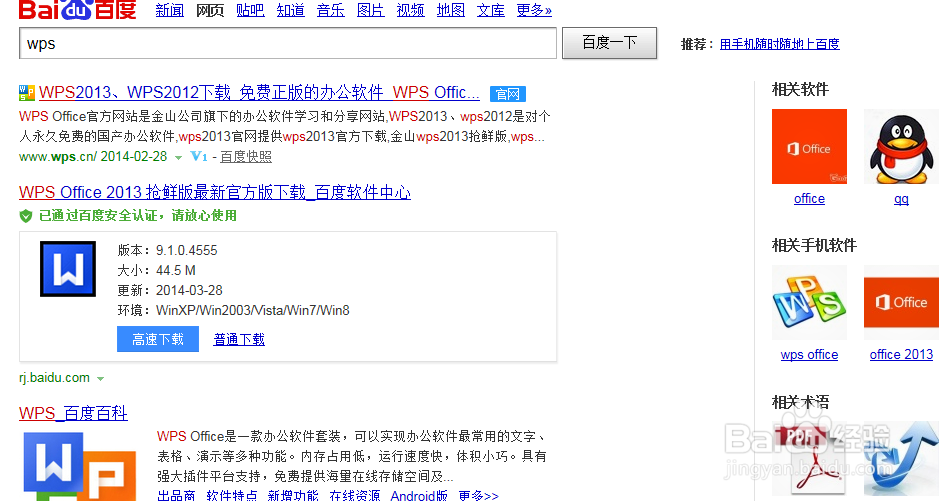Open the office text link under 相关软件
The height and width of the screenshot is (501, 944).
[x=809, y=199]
